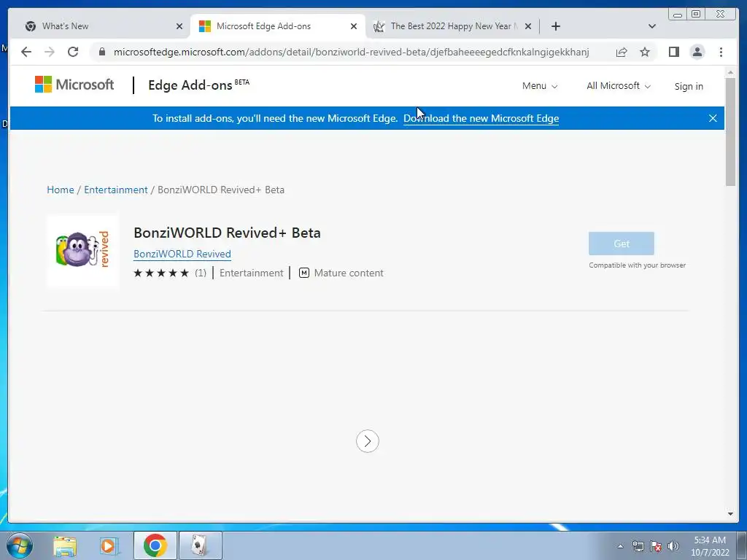
Task: Reload the current page
Action: (73, 52)
